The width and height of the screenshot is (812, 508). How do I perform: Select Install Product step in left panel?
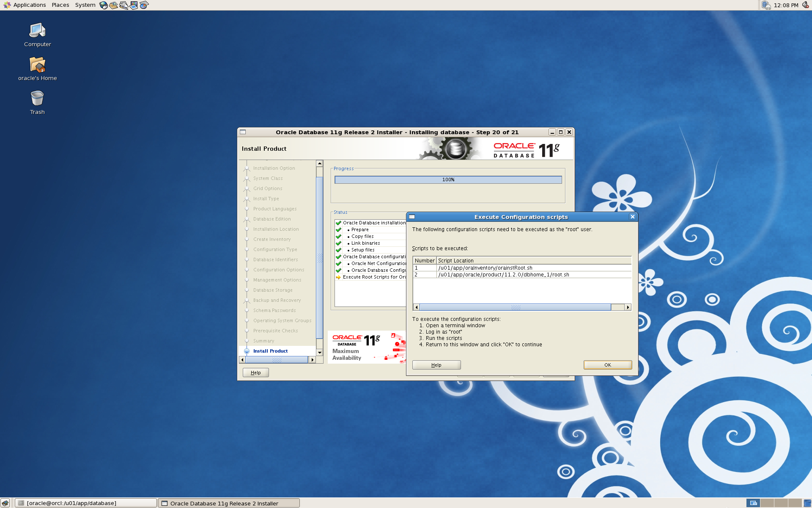point(271,351)
